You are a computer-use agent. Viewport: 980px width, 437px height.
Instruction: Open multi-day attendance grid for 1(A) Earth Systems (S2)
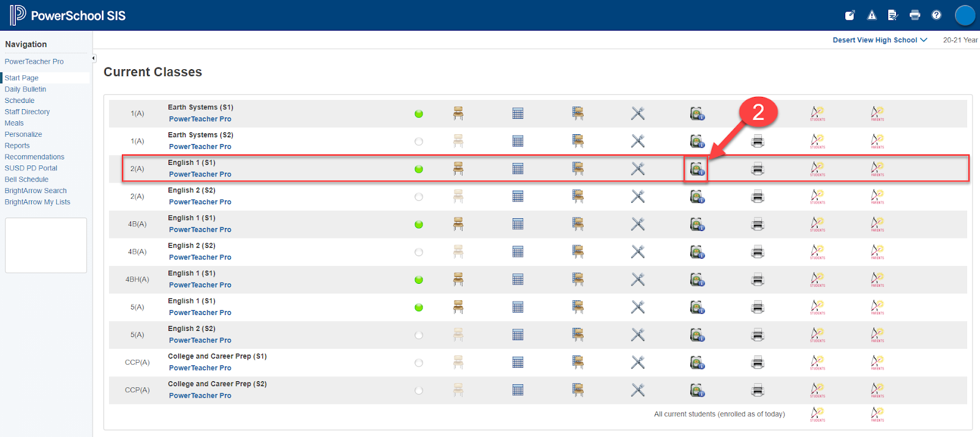(x=518, y=141)
